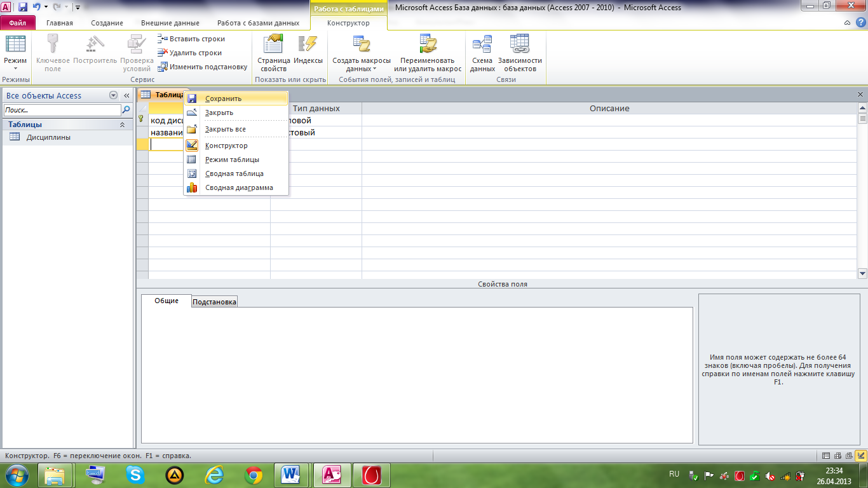Screen dimensions: 868x488
Task: Click Удалить строки in the ribbon
Action: [x=190, y=53]
